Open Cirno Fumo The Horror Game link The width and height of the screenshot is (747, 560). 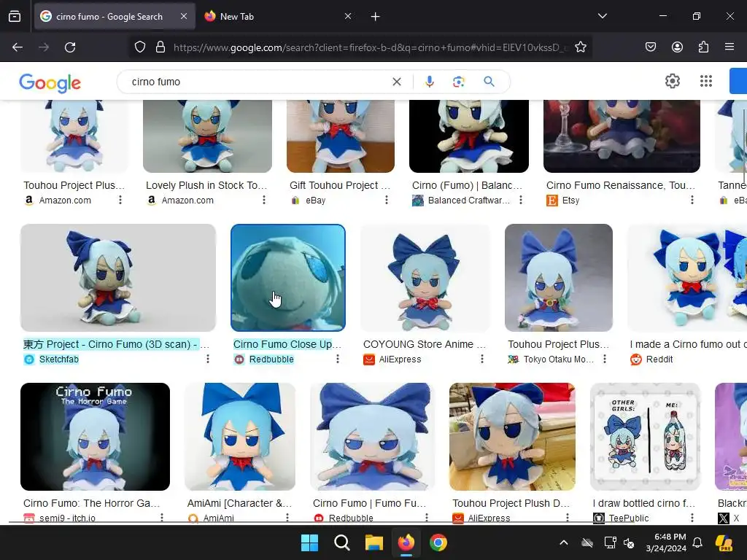point(91,503)
